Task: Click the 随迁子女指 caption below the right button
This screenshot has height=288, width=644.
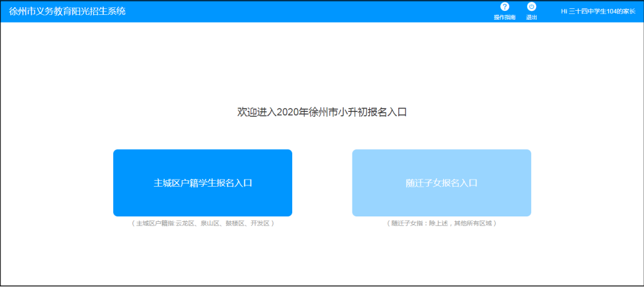Action: click(x=407, y=224)
